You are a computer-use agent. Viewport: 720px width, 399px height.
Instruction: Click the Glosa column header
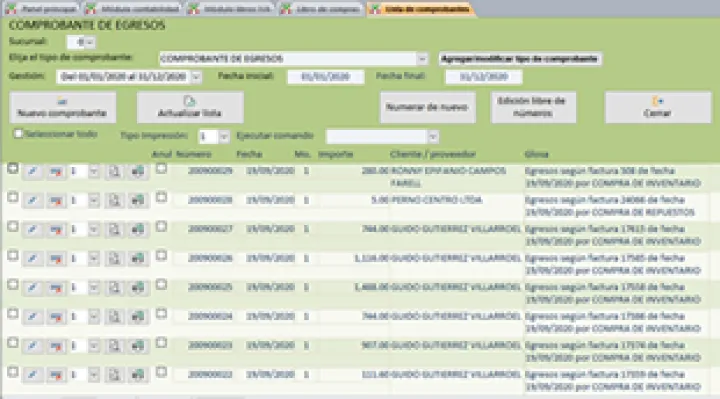tap(536, 154)
